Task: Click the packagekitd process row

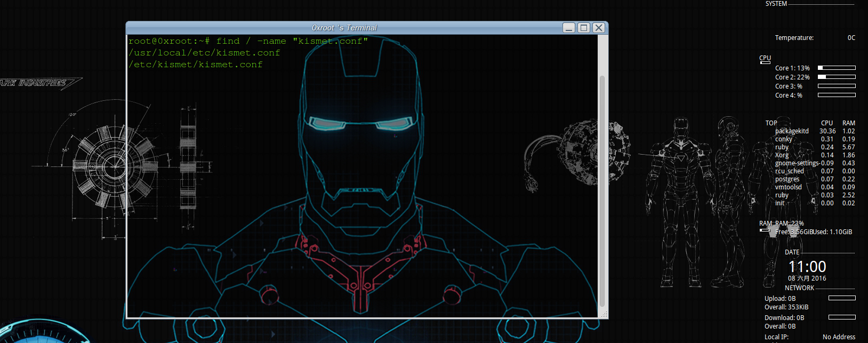Action: (x=815, y=131)
